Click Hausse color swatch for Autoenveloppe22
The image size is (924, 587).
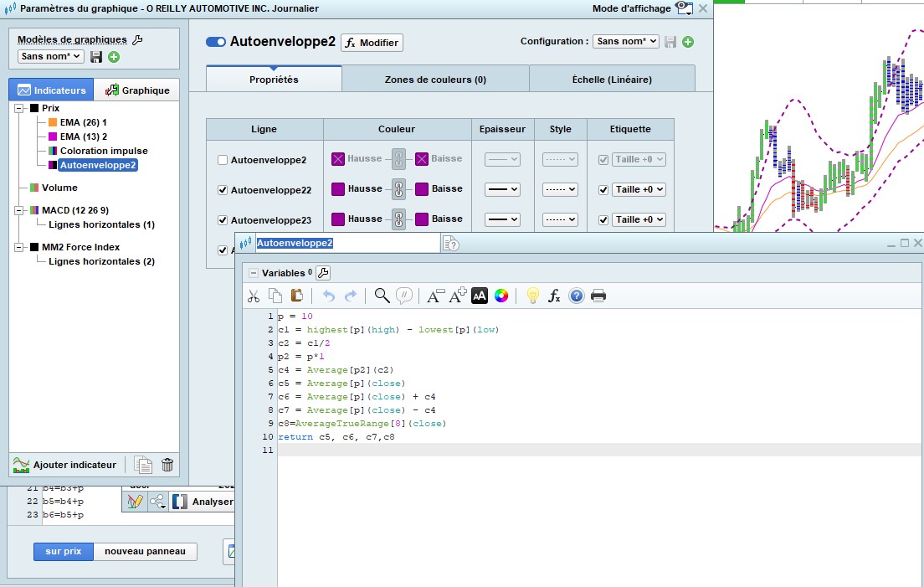pos(338,189)
